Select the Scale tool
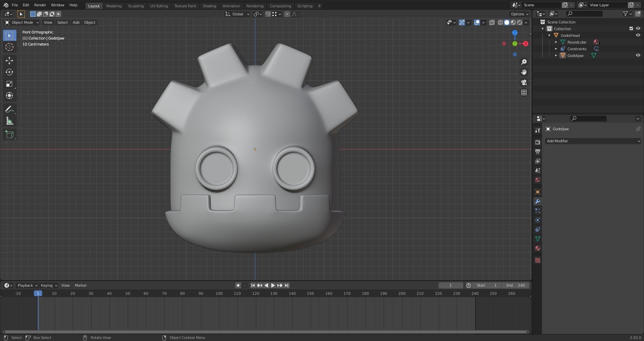The width and height of the screenshot is (644, 341). (9, 84)
